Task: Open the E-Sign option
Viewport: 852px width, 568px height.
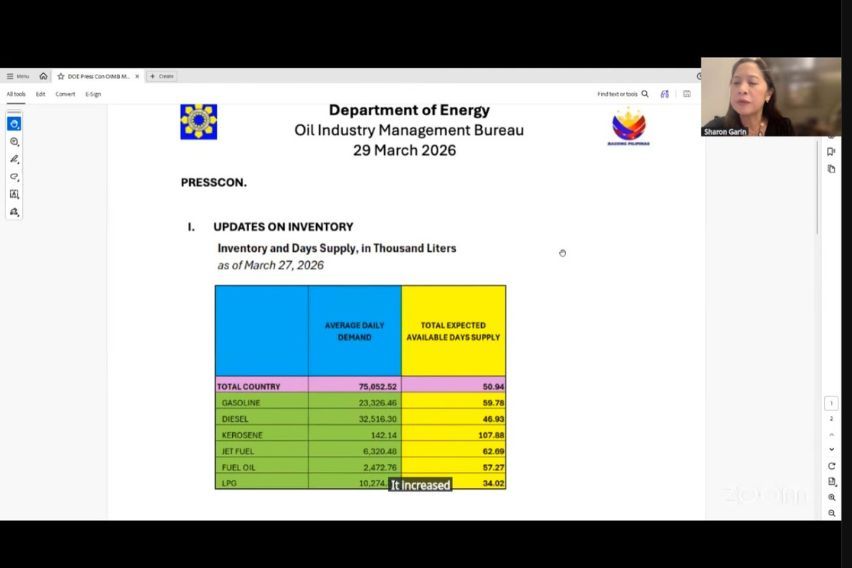Action: pos(93,94)
